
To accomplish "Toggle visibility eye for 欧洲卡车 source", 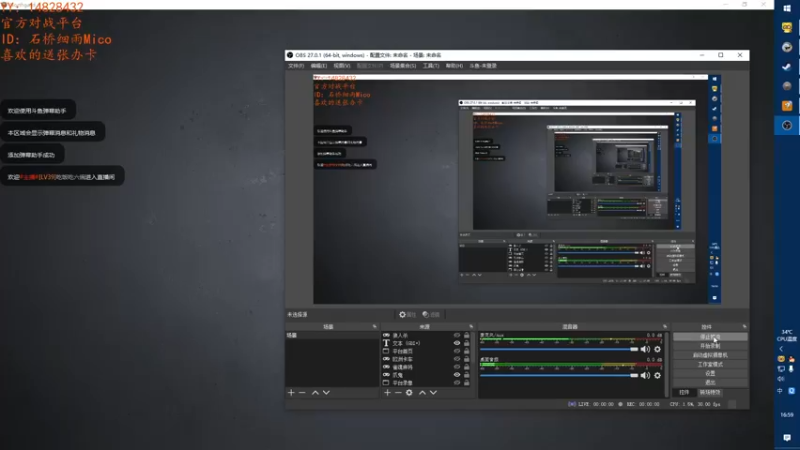I will [457, 359].
